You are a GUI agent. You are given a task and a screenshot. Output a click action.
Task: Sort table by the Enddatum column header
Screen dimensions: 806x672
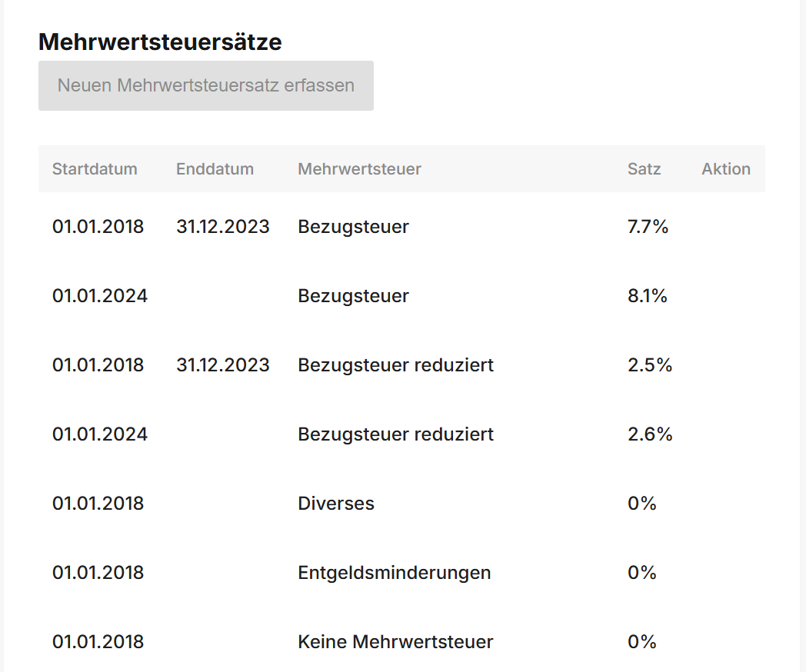click(x=215, y=168)
